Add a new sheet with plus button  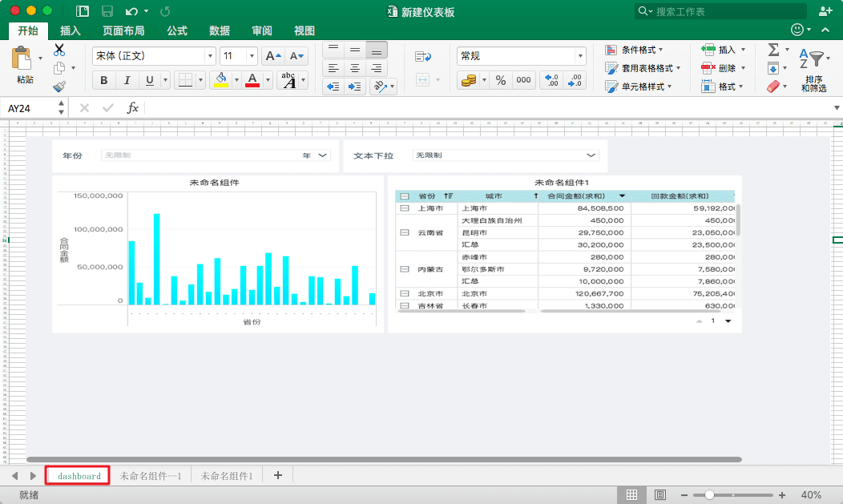coord(278,475)
